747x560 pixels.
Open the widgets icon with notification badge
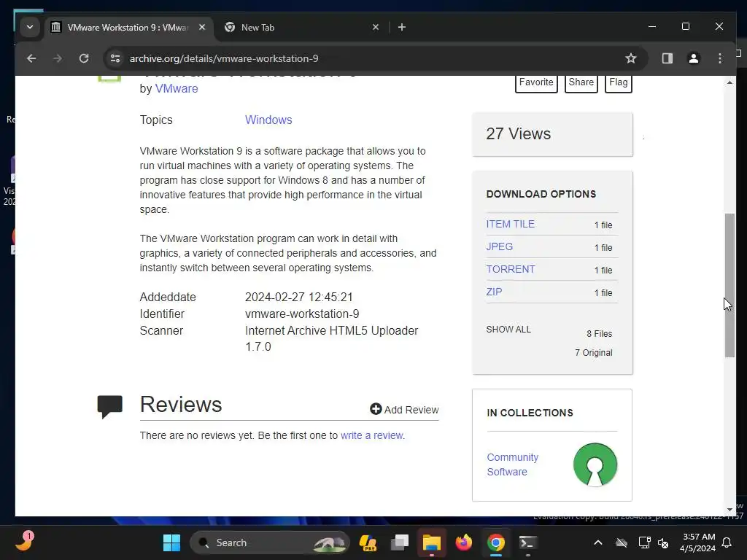coord(24,542)
